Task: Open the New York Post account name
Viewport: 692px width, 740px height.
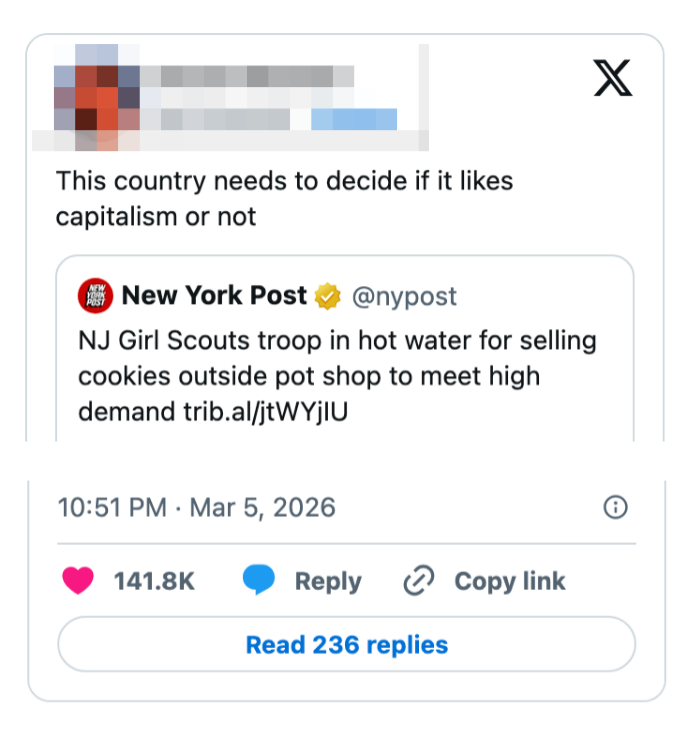Action: (x=214, y=296)
